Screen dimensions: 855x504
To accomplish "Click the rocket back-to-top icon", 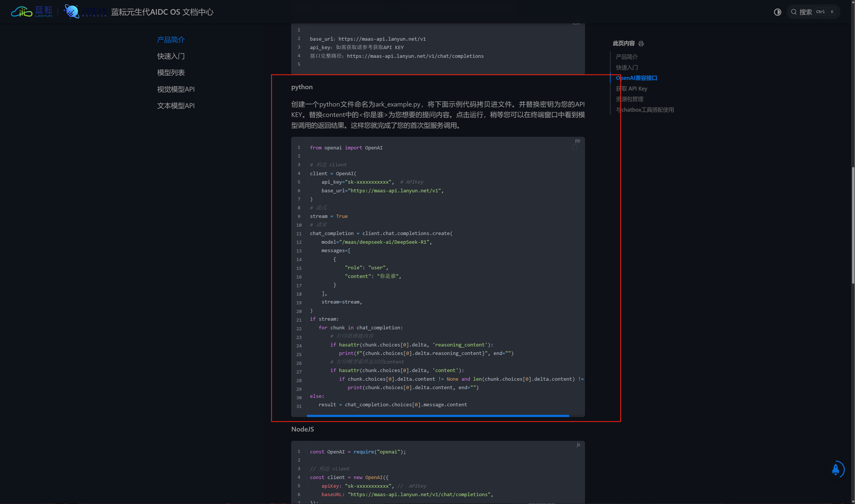I will [x=836, y=469].
